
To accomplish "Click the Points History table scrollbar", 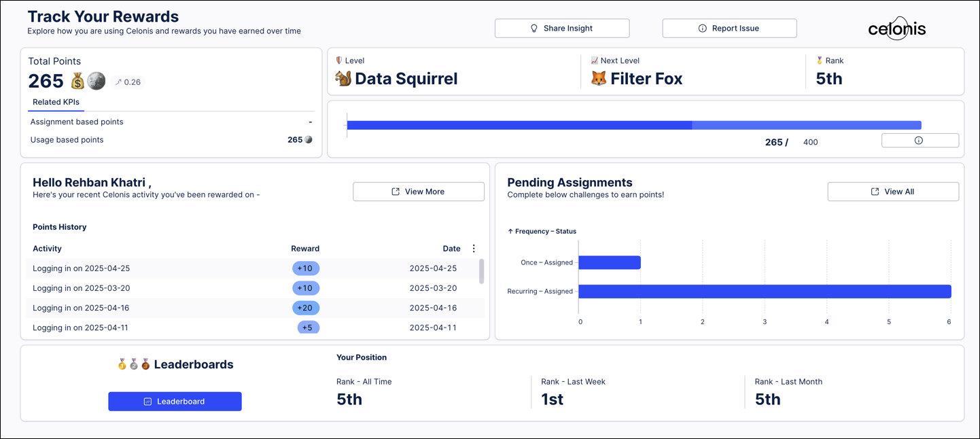I will pyautogui.click(x=482, y=271).
